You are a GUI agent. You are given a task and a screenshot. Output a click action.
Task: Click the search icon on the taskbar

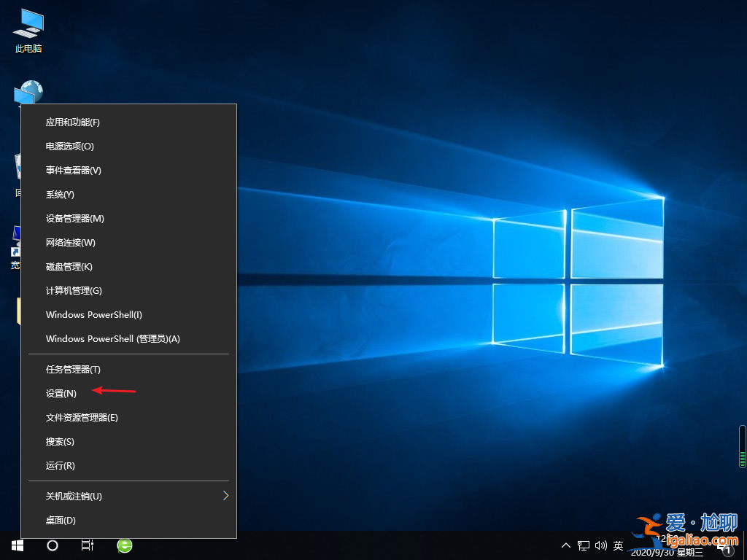point(51,545)
